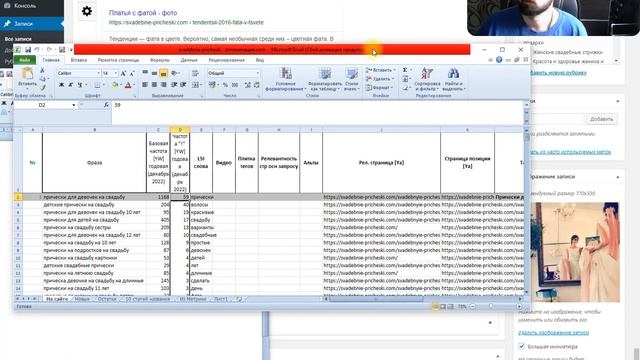This screenshot has width=640, height=360.
Task: Expand the Name Box D2 dropdown arrow
Action: coord(73,105)
